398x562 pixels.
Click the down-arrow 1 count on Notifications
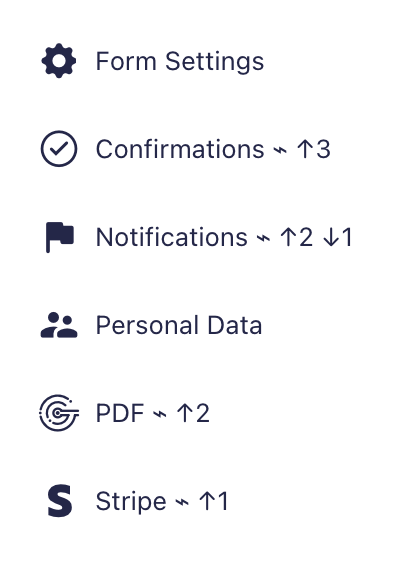(337, 237)
